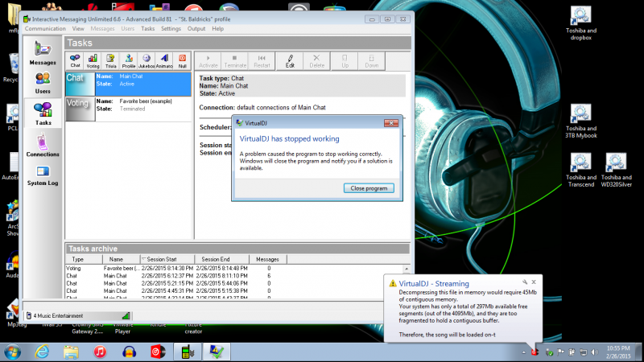The height and width of the screenshot is (362, 644).
Task: Show hidden system tray icons
Action: (524, 352)
